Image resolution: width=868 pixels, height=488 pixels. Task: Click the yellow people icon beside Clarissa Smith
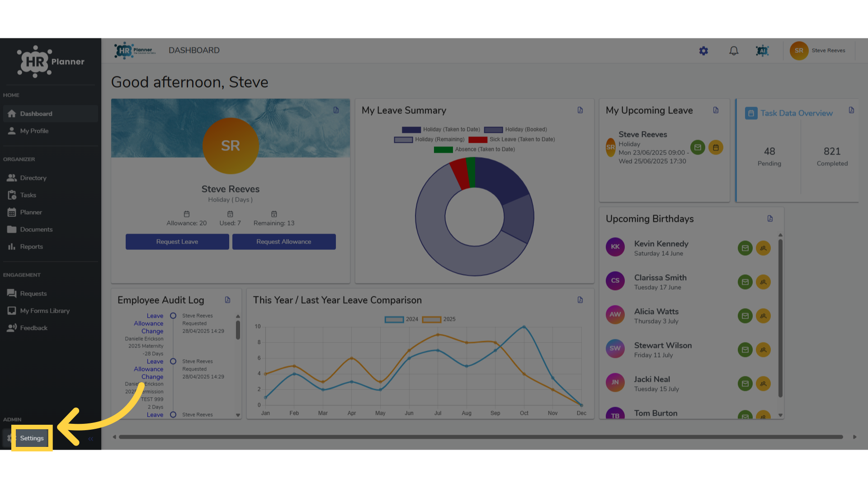click(763, 282)
